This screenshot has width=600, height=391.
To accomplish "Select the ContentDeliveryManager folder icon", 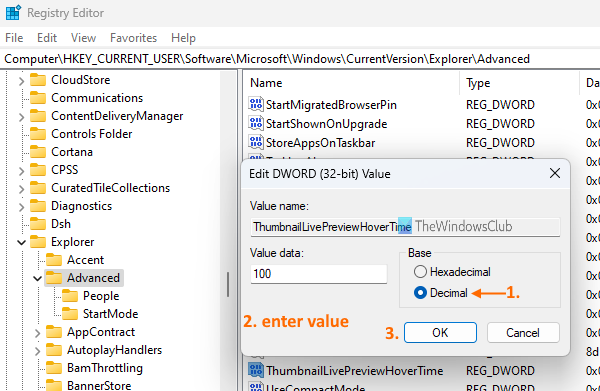I will click(x=38, y=116).
